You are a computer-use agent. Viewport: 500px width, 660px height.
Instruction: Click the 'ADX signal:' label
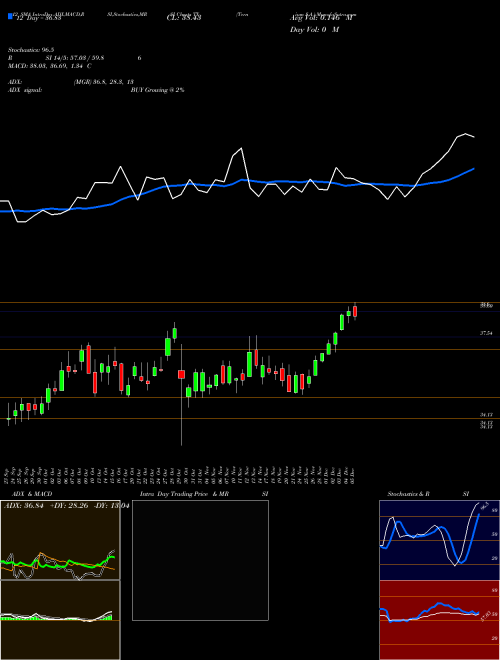pos(25,90)
